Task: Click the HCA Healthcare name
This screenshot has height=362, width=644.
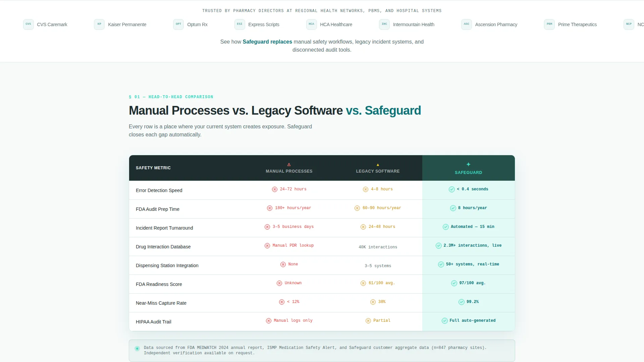Action: [336, 24]
